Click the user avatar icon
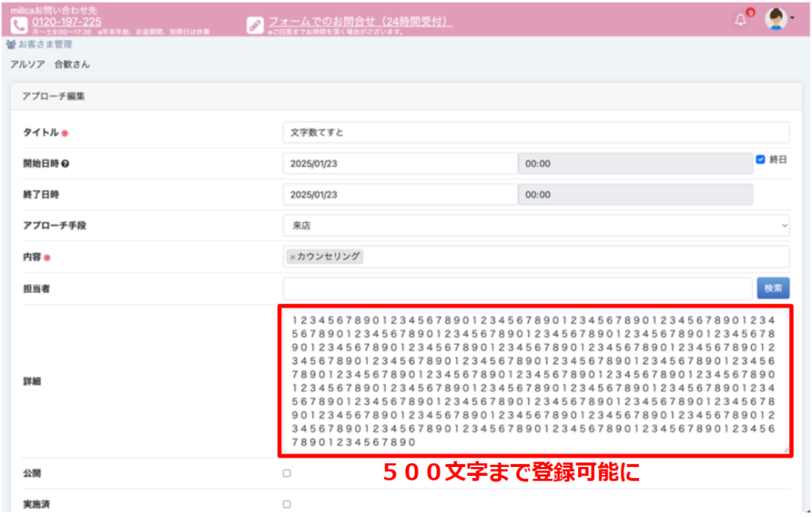Screen dimensions: 812x517 point(775,20)
